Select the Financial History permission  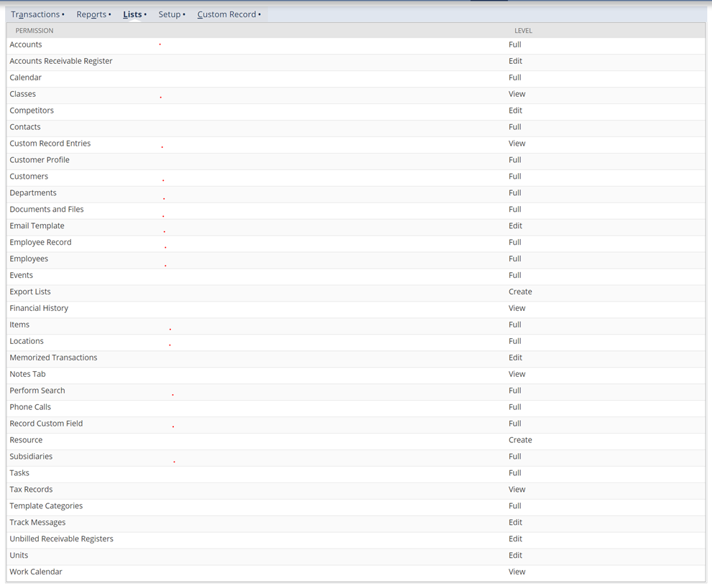point(39,308)
